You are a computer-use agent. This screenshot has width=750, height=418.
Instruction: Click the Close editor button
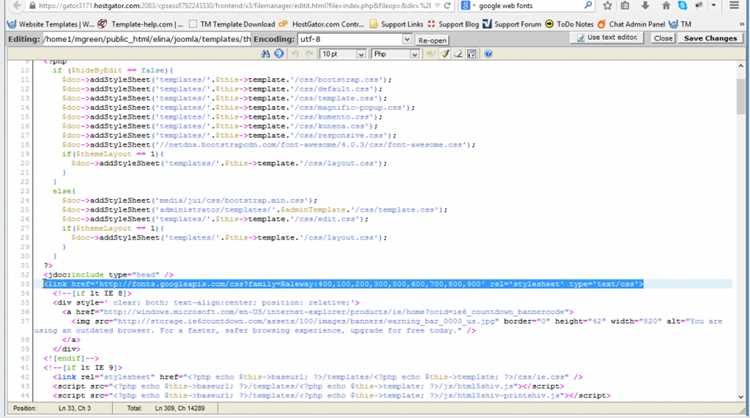click(663, 38)
